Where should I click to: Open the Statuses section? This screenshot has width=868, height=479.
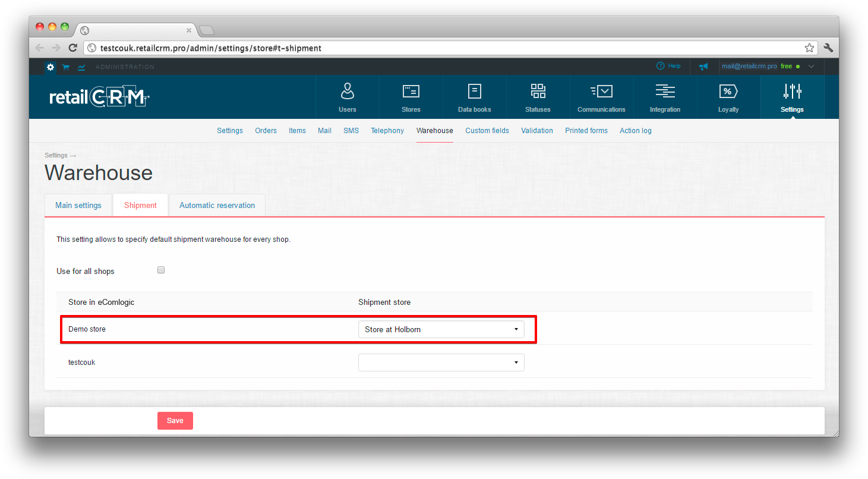click(538, 97)
